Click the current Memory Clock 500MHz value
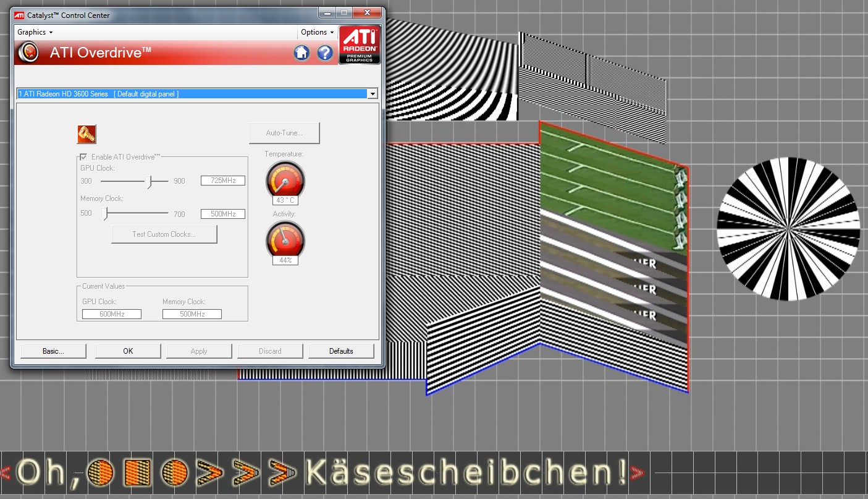Screen dimensions: 868x499 tap(192, 314)
